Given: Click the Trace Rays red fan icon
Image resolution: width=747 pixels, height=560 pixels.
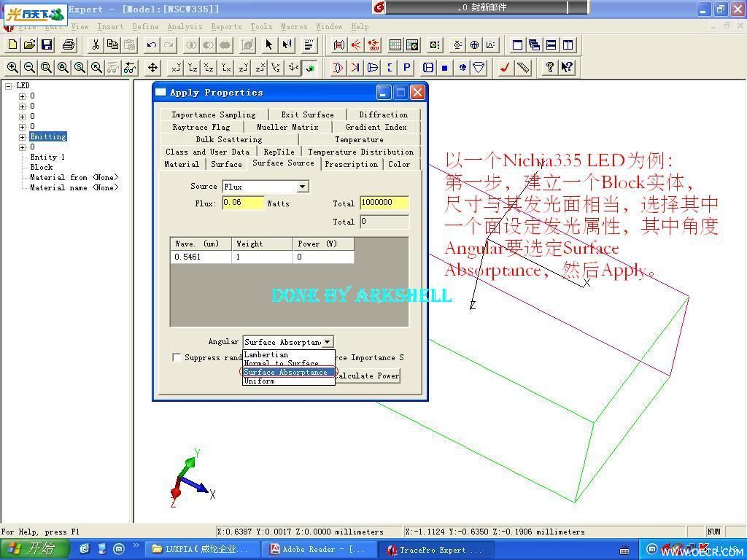Looking at the screenshot, I should 356,44.
